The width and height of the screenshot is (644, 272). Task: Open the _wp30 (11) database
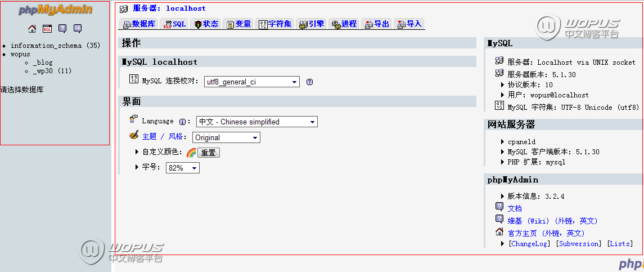point(52,71)
